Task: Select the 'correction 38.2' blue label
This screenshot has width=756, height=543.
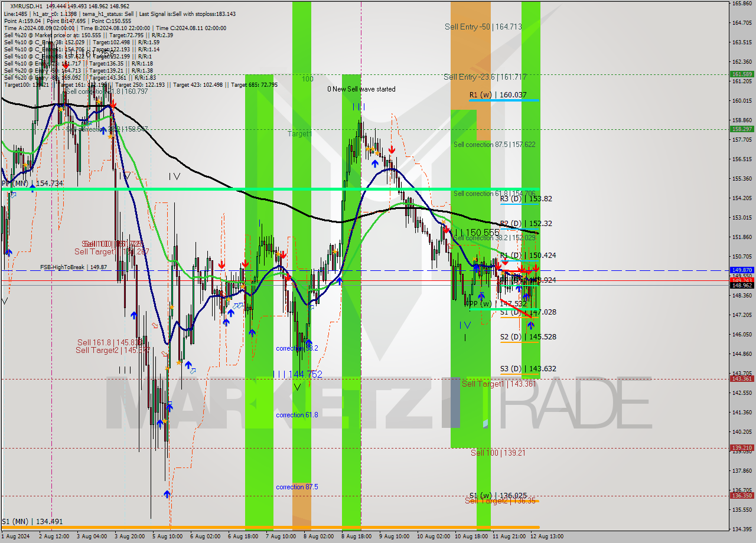Action: (x=297, y=348)
